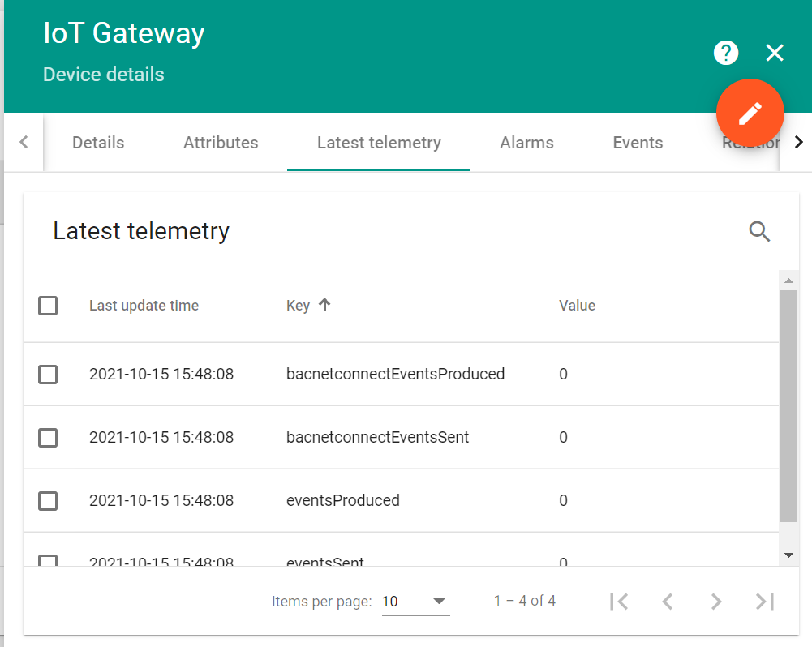
Task: Click the previous page pagination arrow
Action: [x=667, y=601]
